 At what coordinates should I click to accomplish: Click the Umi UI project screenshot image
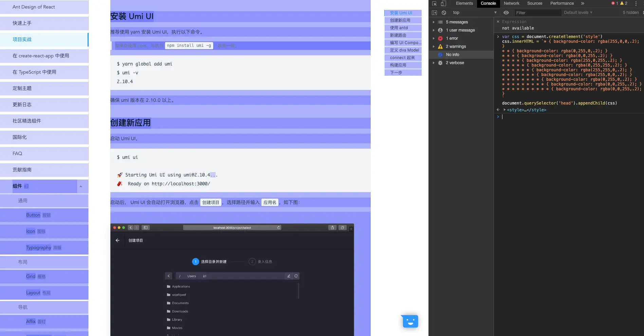click(x=232, y=280)
